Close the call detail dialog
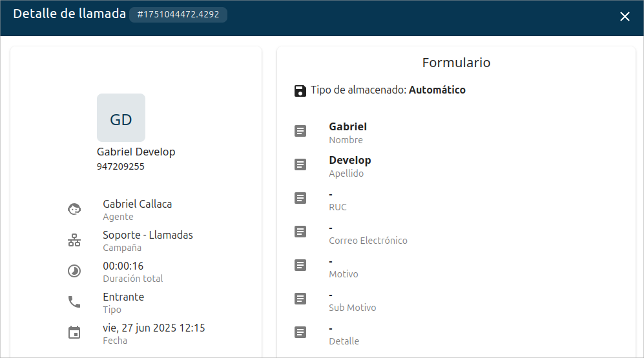The height and width of the screenshot is (358, 644). click(x=625, y=17)
